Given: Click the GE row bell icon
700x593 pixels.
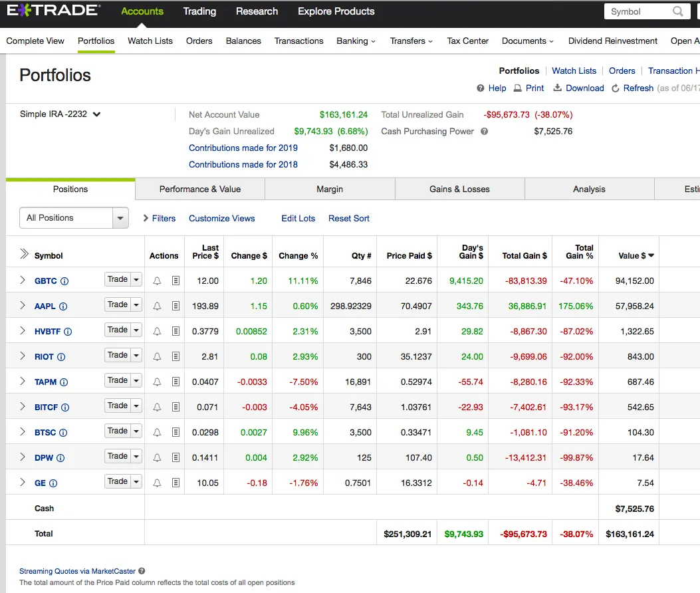Looking at the screenshot, I should tap(157, 483).
